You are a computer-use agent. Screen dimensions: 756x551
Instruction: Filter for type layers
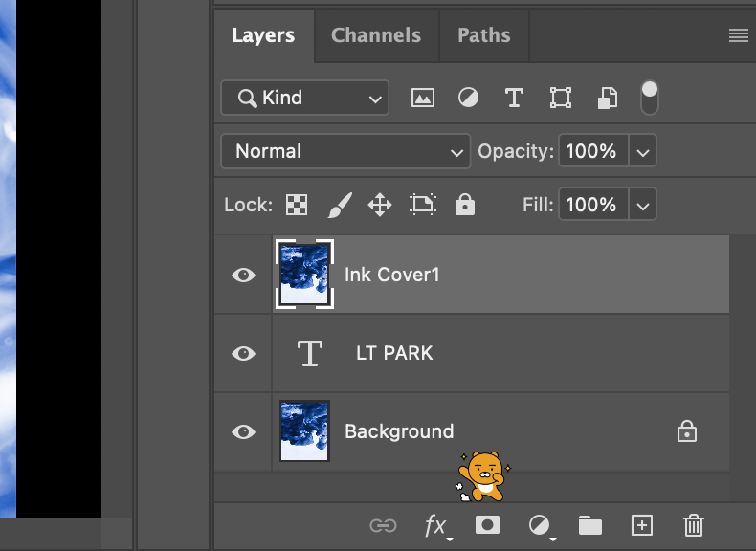(514, 98)
